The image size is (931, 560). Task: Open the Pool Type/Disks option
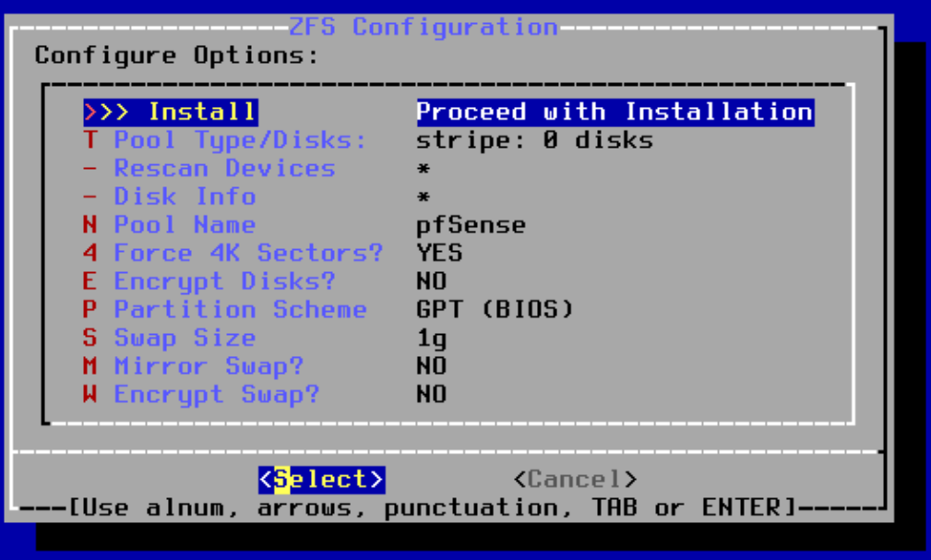point(240,141)
